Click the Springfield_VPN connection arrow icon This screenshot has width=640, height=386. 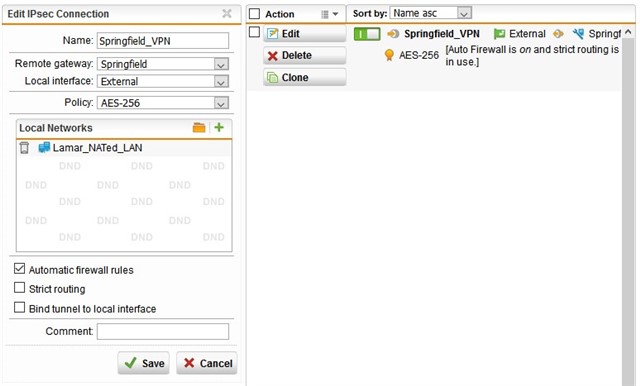[x=393, y=34]
